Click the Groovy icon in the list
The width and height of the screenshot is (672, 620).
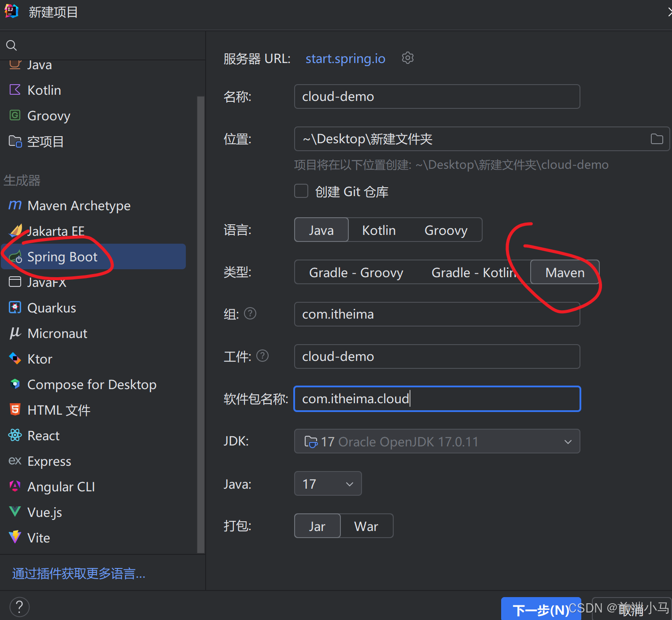[x=15, y=115]
